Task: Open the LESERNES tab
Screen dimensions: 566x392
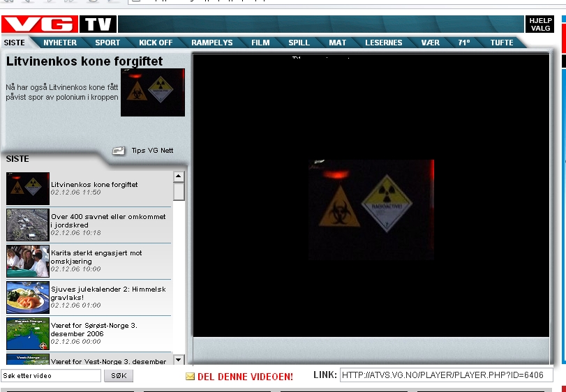Action: [384, 43]
